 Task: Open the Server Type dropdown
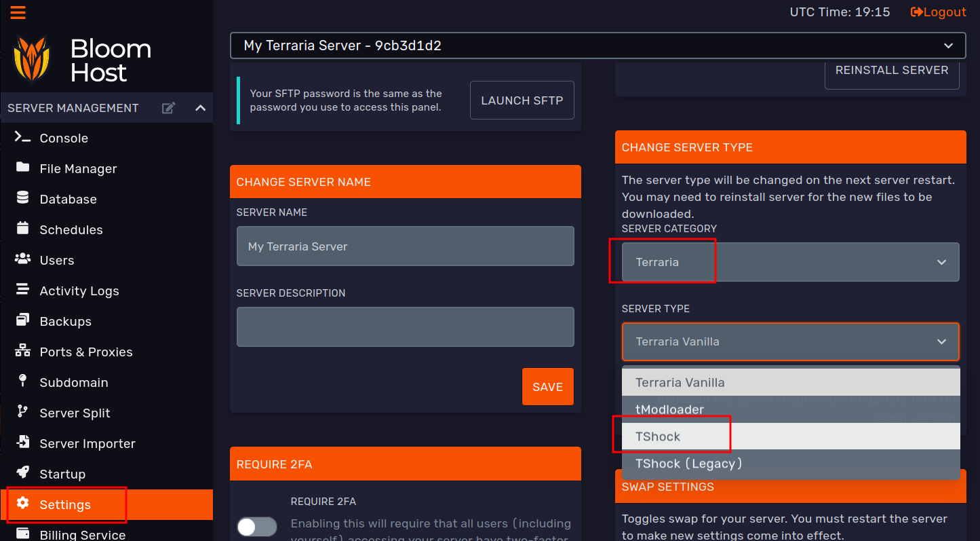790,341
